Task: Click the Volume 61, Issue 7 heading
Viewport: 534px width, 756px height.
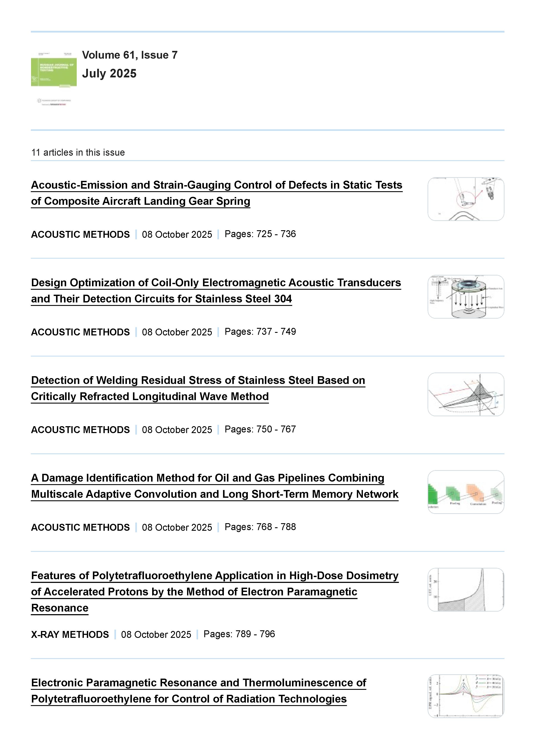Action: [130, 55]
